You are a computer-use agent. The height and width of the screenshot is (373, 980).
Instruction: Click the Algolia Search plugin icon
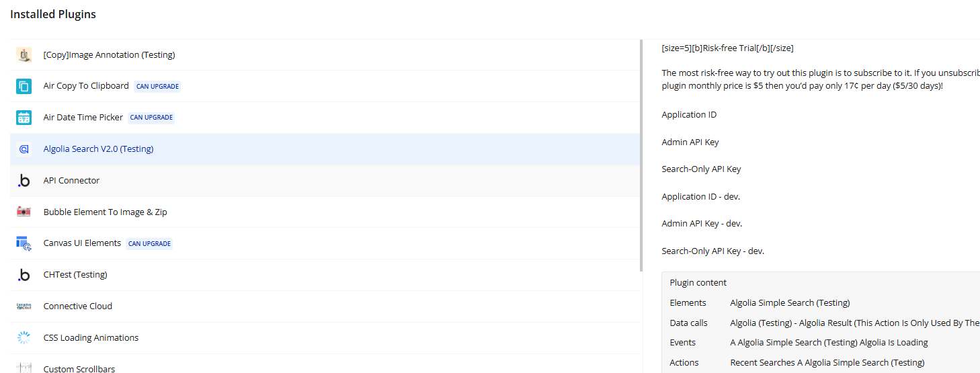coord(24,149)
